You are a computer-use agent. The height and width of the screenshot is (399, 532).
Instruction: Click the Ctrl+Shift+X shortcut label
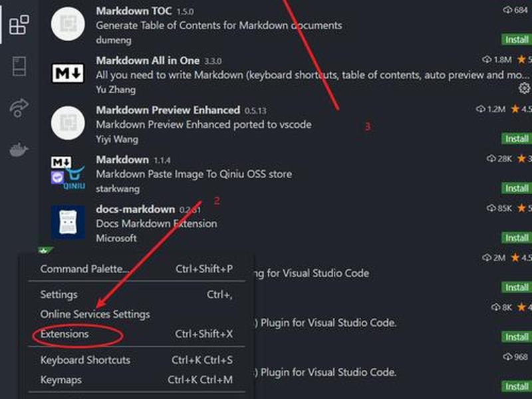point(204,334)
